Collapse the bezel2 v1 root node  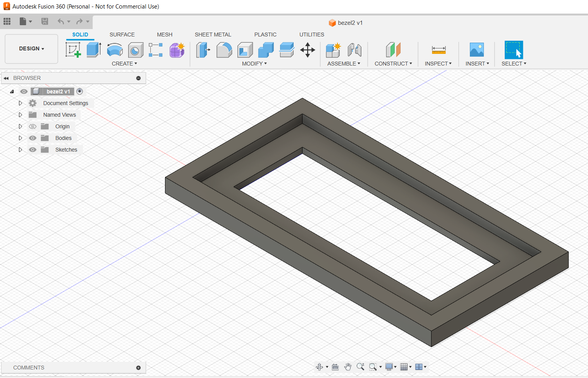pyautogui.click(x=12, y=91)
